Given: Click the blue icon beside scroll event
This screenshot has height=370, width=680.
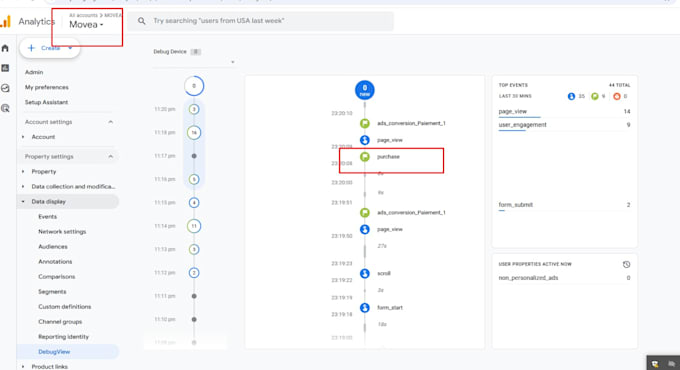Looking at the screenshot, I should pos(365,273).
